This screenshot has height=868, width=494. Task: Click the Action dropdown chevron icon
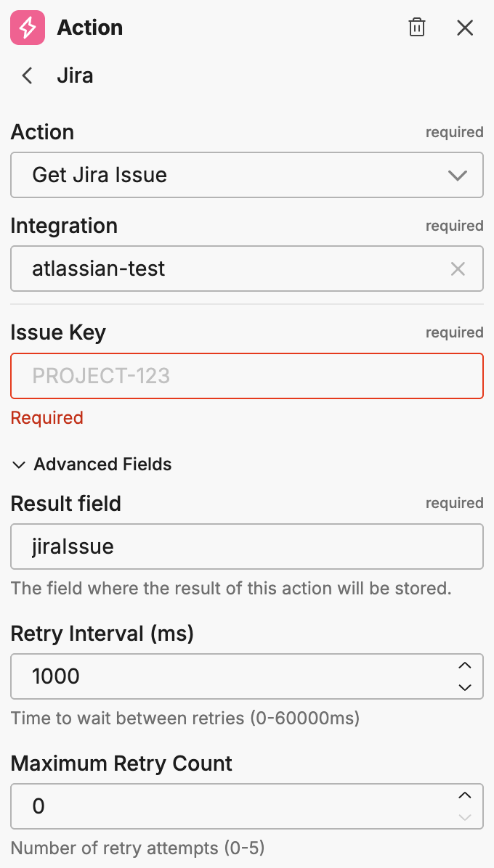[x=458, y=175]
